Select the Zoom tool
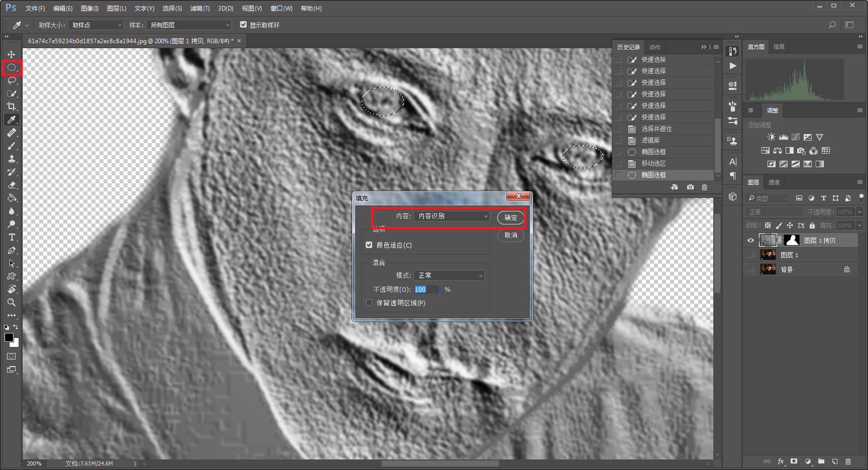The height and width of the screenshot is (470, 868). click(x=12, y=302)
